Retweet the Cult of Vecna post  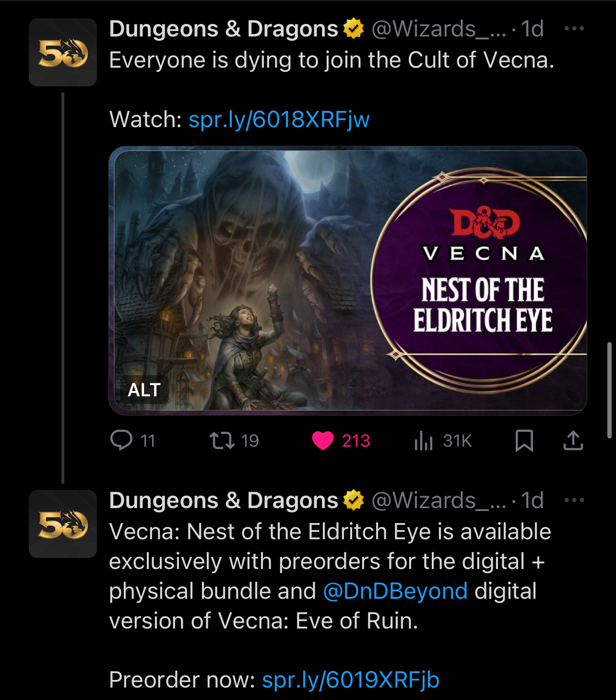tap(222, 440)
